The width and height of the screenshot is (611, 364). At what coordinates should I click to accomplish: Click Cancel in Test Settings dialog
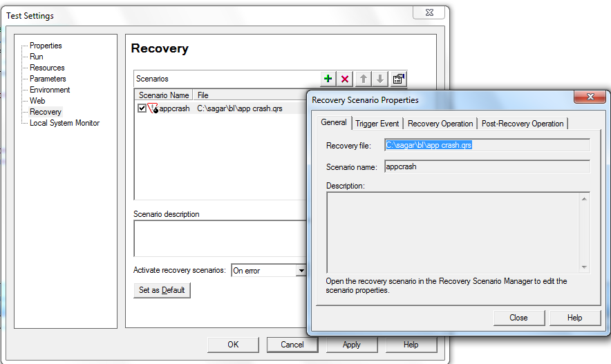pyautogui.click(x=292, y=345)
